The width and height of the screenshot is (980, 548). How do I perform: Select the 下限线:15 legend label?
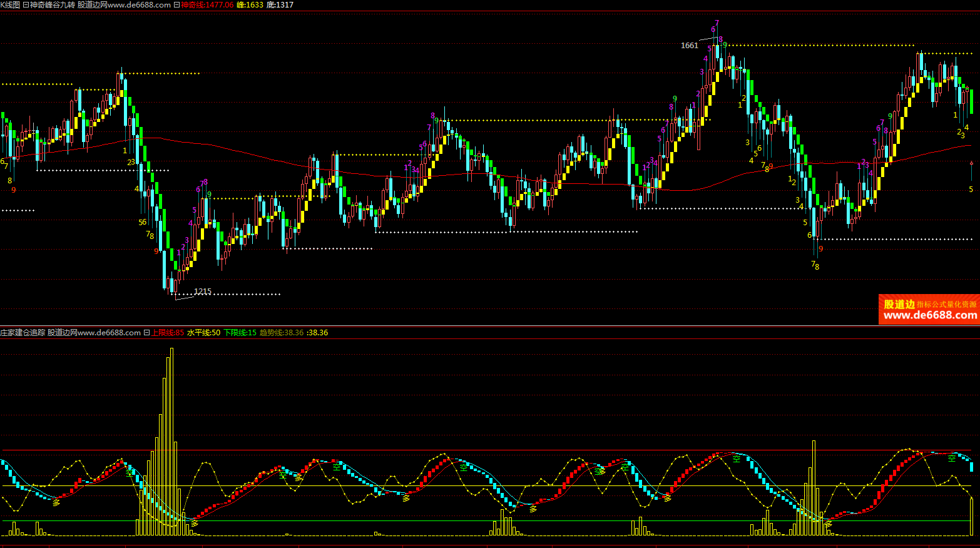tap(240, 333)
